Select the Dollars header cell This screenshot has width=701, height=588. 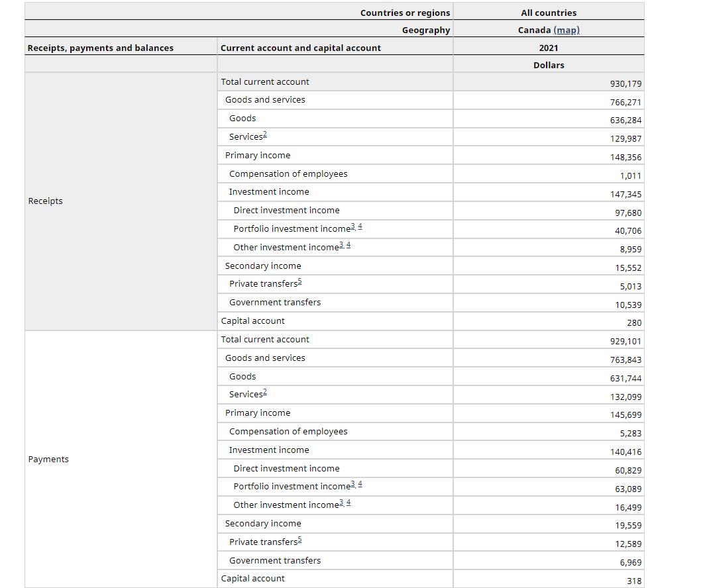click(549, 65)
